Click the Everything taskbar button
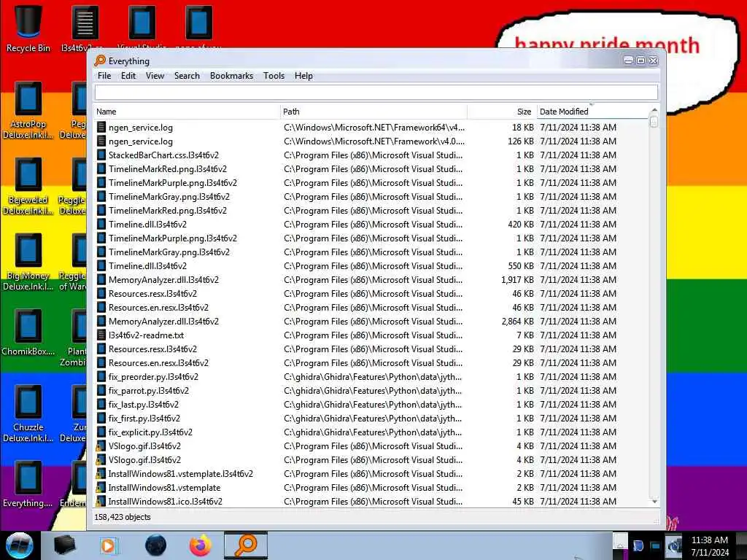This screenshot has height=560, width=747. click(x=246, y=545)
